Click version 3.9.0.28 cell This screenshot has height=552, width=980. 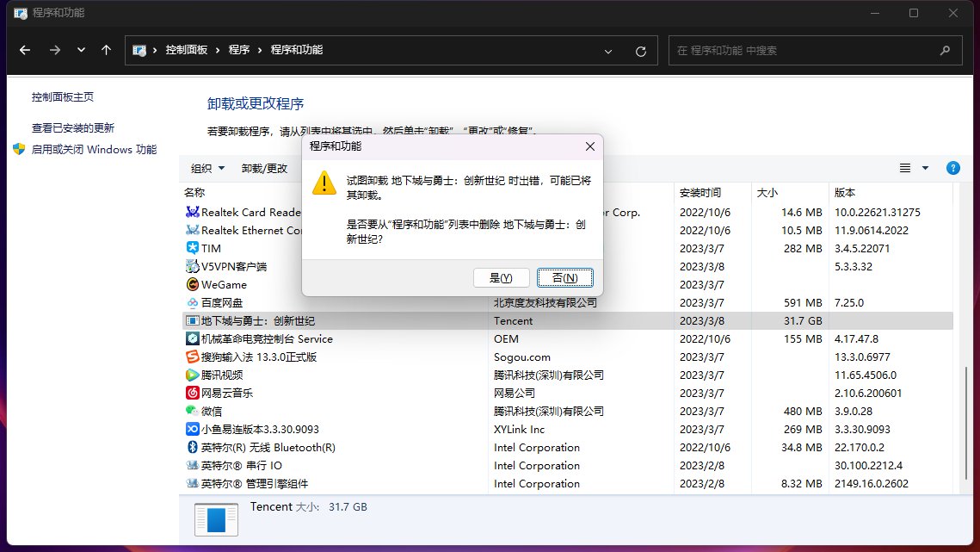click(854, 411)
